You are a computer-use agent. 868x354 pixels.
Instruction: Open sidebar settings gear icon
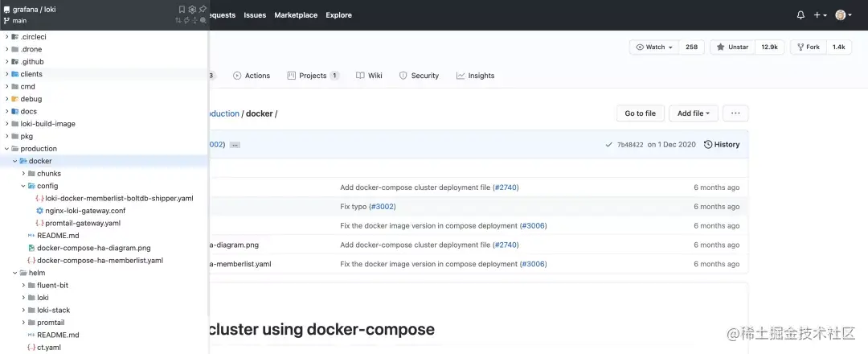192,9
